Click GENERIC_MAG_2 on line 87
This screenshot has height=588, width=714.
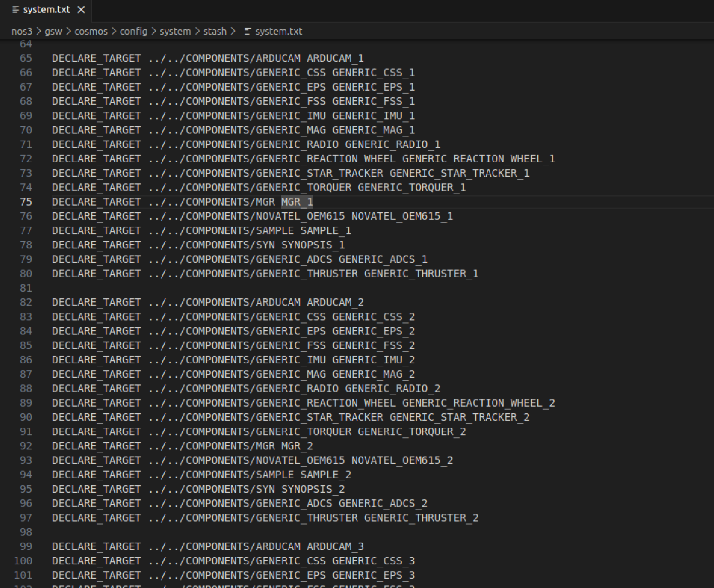(x=373, y=374)
